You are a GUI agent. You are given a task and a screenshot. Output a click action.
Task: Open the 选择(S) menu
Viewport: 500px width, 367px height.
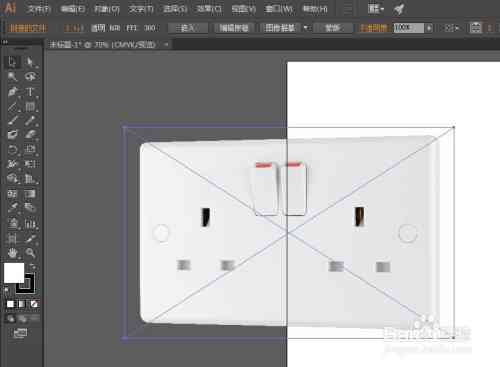[x=175, y=9]
